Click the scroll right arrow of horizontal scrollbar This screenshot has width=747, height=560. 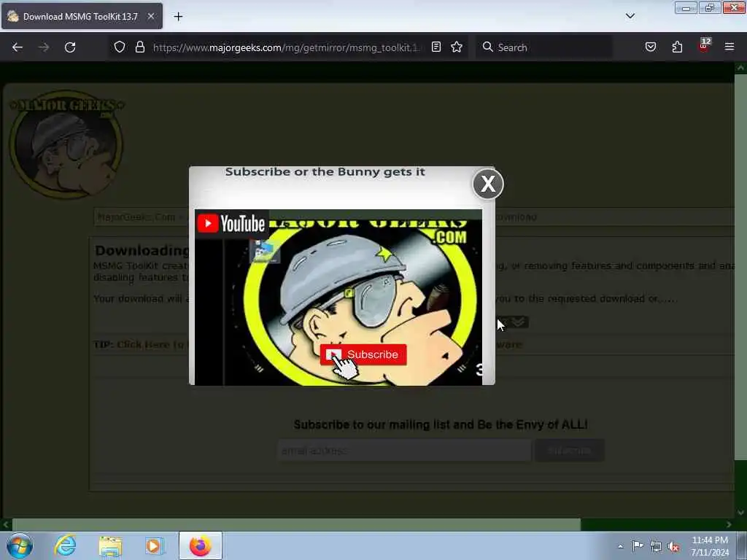point(729,525)
